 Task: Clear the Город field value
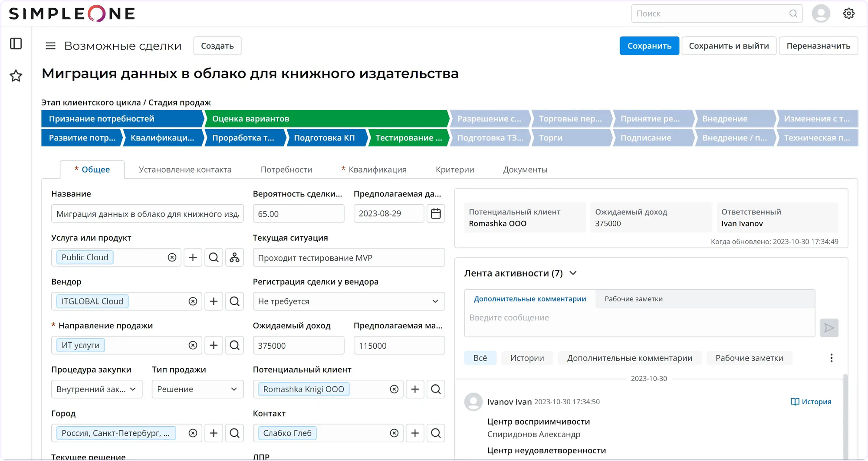(x=193, y=433)
